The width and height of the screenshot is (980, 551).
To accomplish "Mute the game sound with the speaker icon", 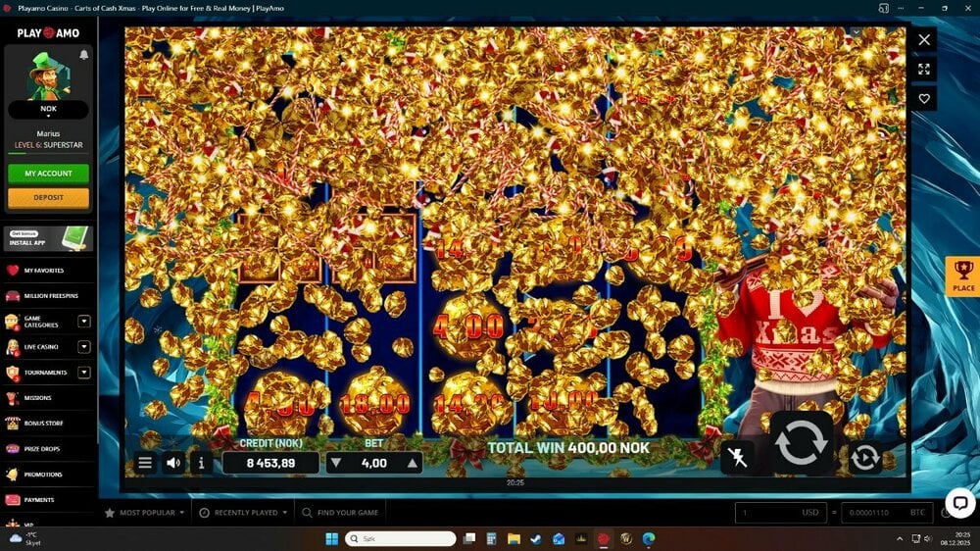I will click(x=173, y=463).
